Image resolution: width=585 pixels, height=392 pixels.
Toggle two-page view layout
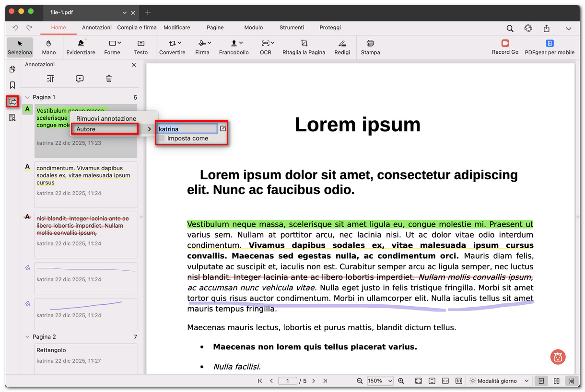(x=556, y=381)
